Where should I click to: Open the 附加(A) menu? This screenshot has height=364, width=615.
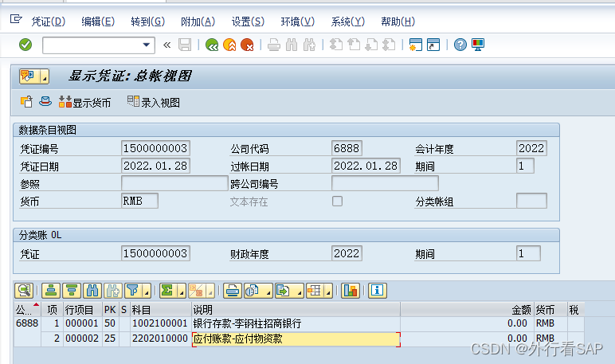[x=198, y=22]
